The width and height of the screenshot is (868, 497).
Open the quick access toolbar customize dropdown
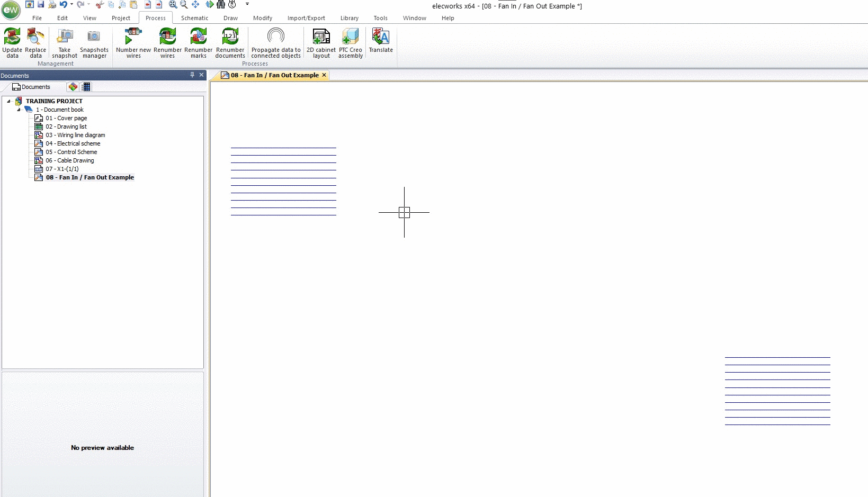pyautogui.click(x=247, y=4)
